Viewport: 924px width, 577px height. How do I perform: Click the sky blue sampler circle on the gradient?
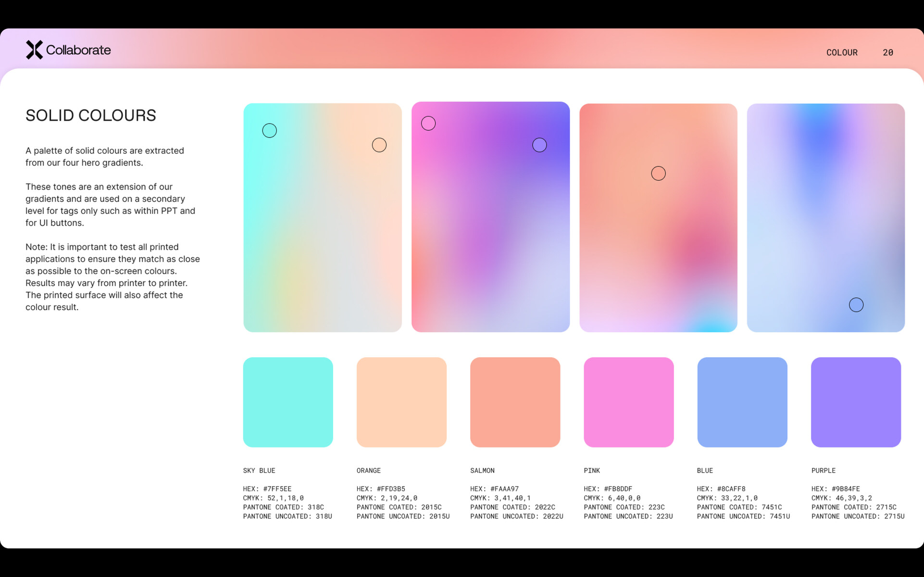click(269, 130)
